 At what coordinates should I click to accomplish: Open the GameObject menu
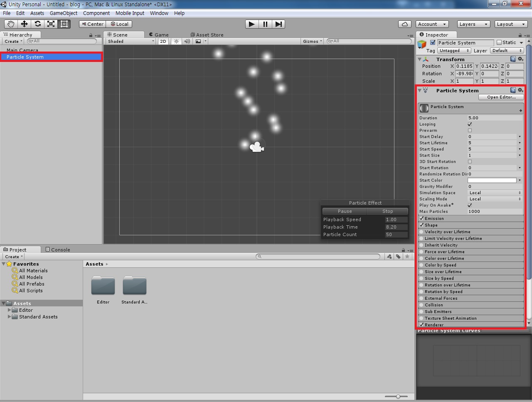point(63,13)
